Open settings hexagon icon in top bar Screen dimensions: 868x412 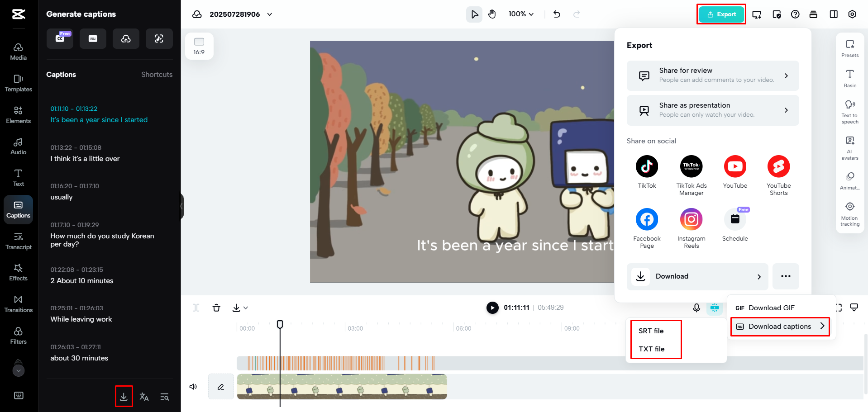(852, 14)
